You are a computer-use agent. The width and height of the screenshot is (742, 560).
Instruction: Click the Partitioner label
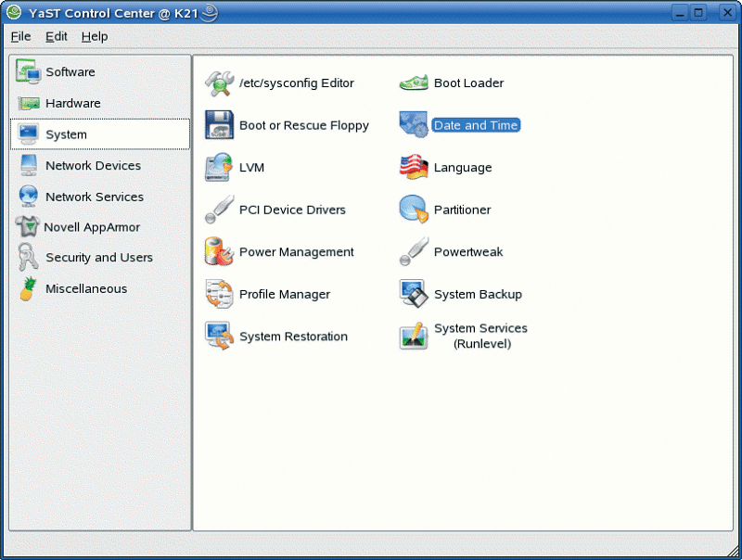tap(462, 210)
